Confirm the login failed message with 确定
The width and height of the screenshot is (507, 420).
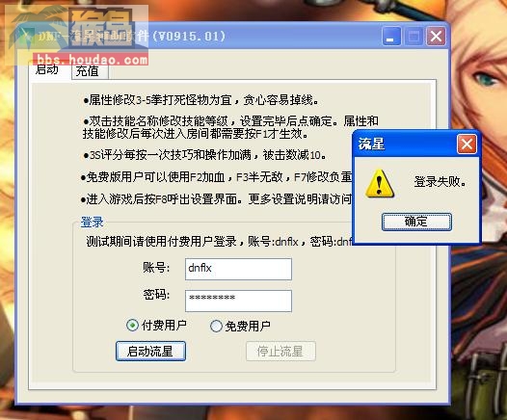tap(416, 222)
